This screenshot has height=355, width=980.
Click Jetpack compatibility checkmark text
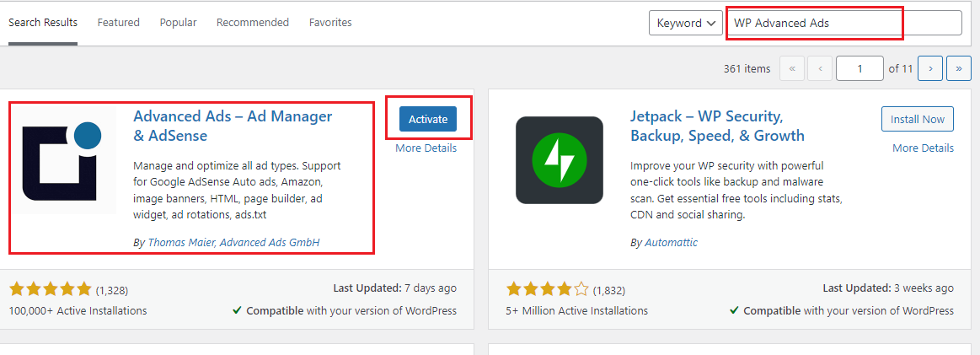[842, 310]
